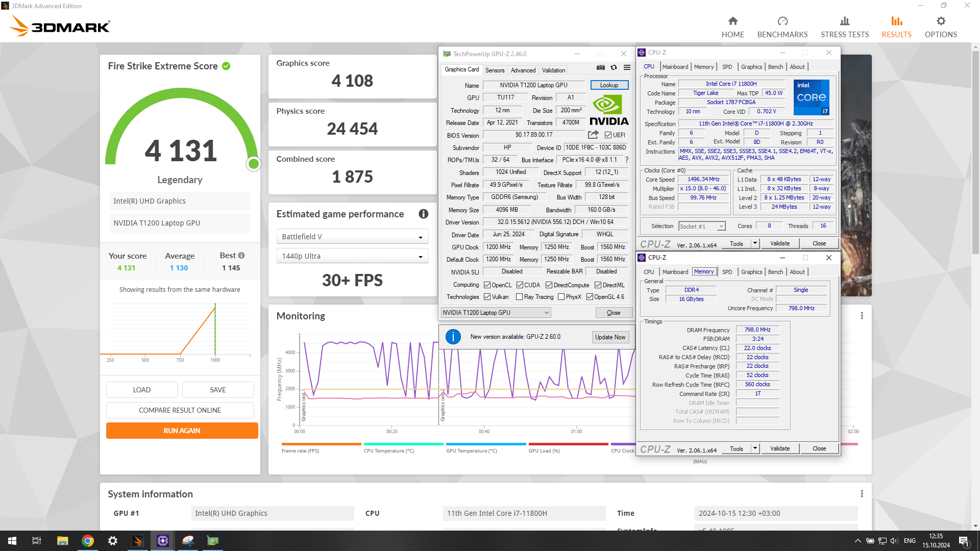Open the notifications center icon
This screenshot has width=980, height=551.
(x=964, y=541)
